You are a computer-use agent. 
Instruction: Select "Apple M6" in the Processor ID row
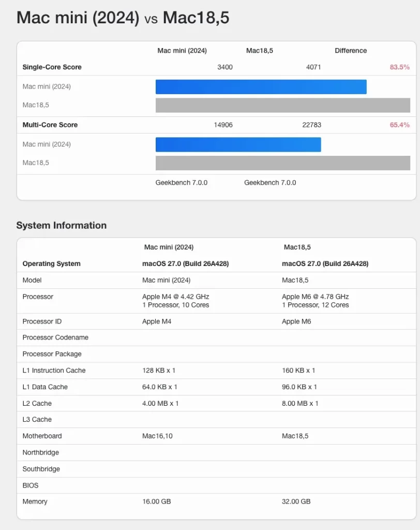point(296,321)
